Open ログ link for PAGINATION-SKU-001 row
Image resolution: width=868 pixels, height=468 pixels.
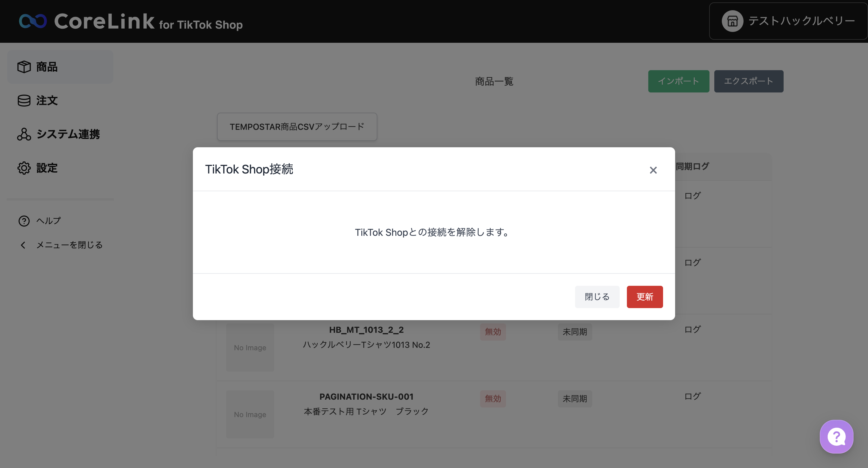tap(693, 396)
